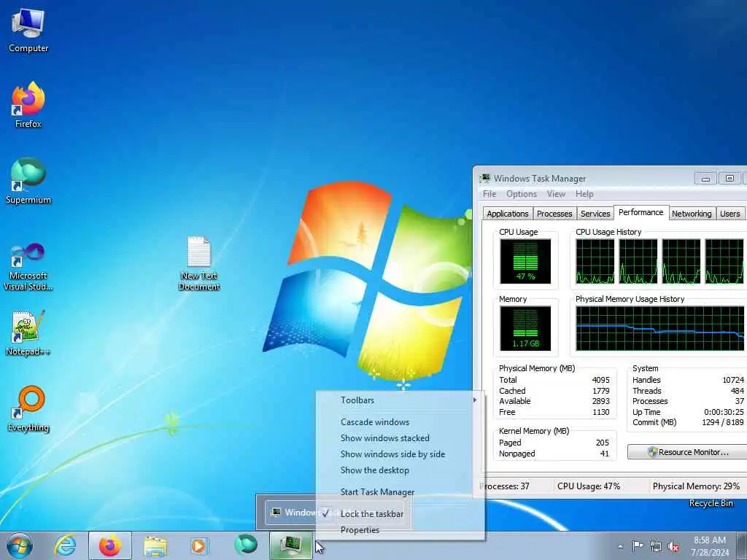Open the File menu in Task Manager
Viewport: 747px width, 560px height.
click(x=489, y=194)
